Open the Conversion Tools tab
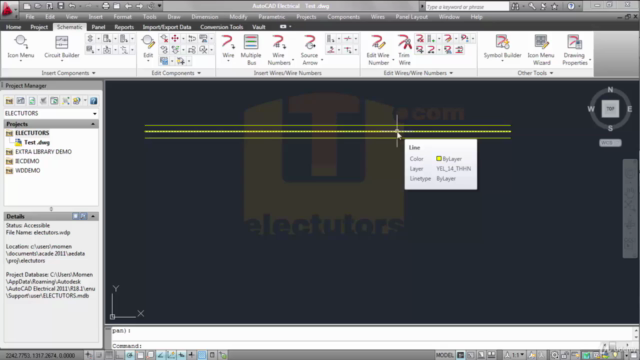This screenshot has height=360, width=640. [222, 27]
